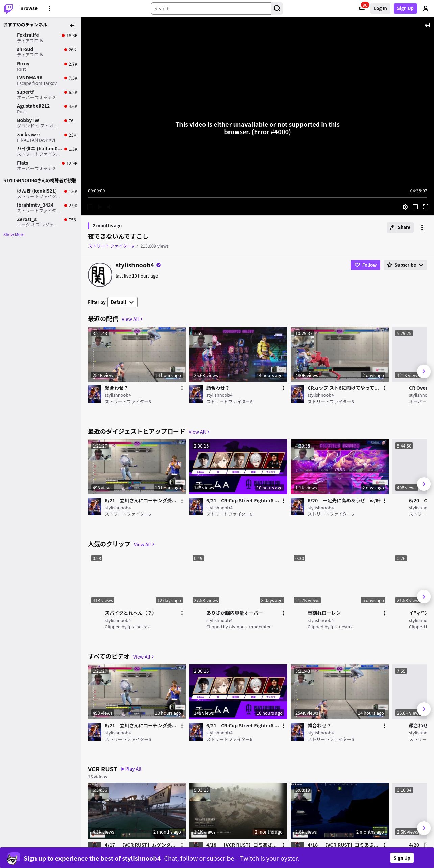Play All VCR RUST videos
Image resolution: width=434 pixels, height=868 pixels.
point(131,769)
